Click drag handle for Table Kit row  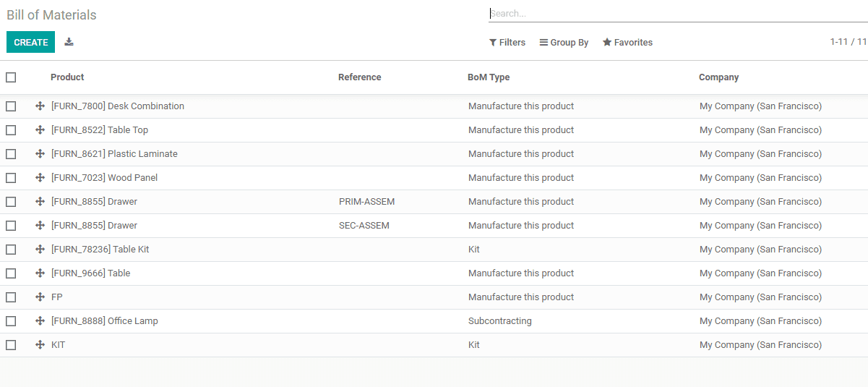(40, 250)
